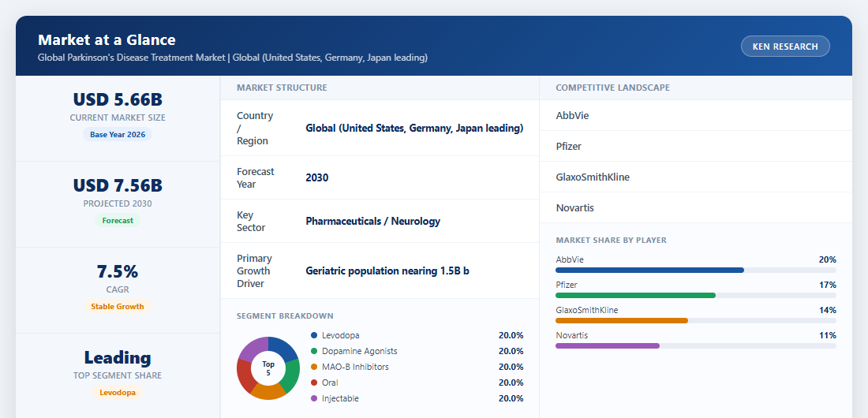Click the MARKET SHARE BY PLAYER header
The height and width of the screenshot is (418, 868).
pos(611,241)
